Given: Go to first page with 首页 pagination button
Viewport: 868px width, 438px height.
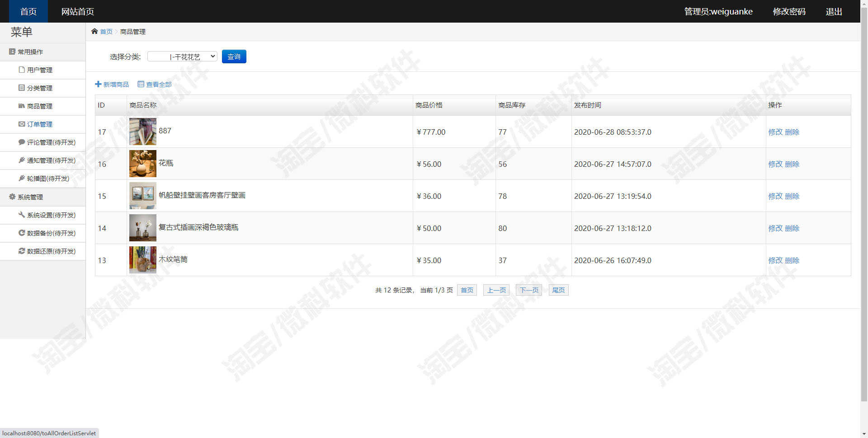Looking at the screenshot, I should tap(467, 290).
